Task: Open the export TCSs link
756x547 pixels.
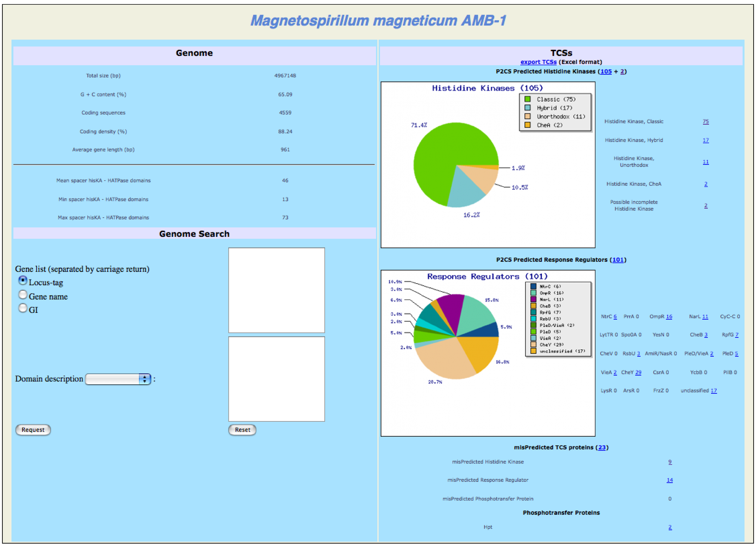Action: tap(538, 62)
